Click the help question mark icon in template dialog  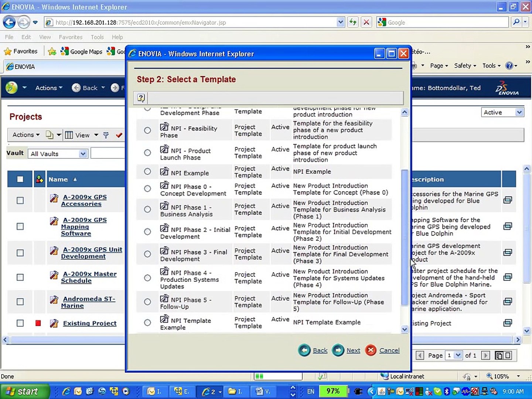[141, 98]
